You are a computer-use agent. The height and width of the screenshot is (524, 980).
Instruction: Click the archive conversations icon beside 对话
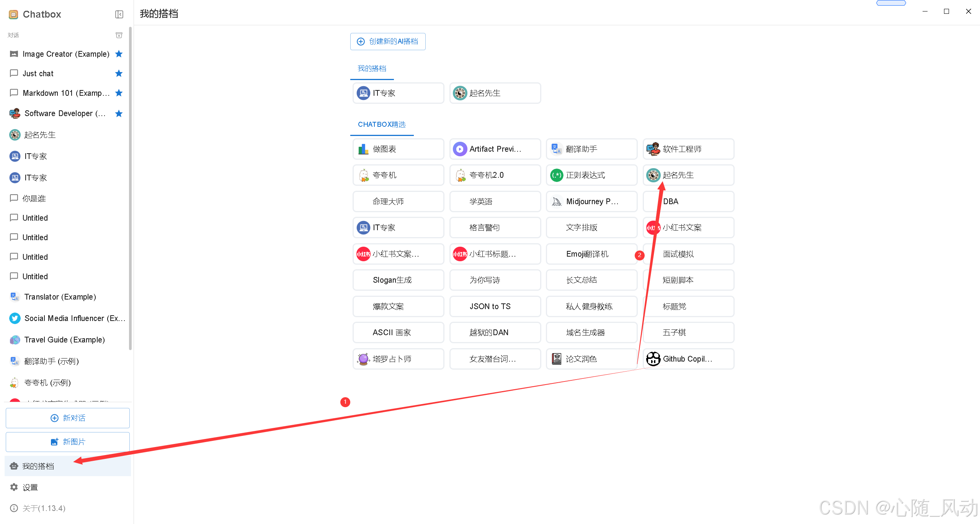click(119, 35)
